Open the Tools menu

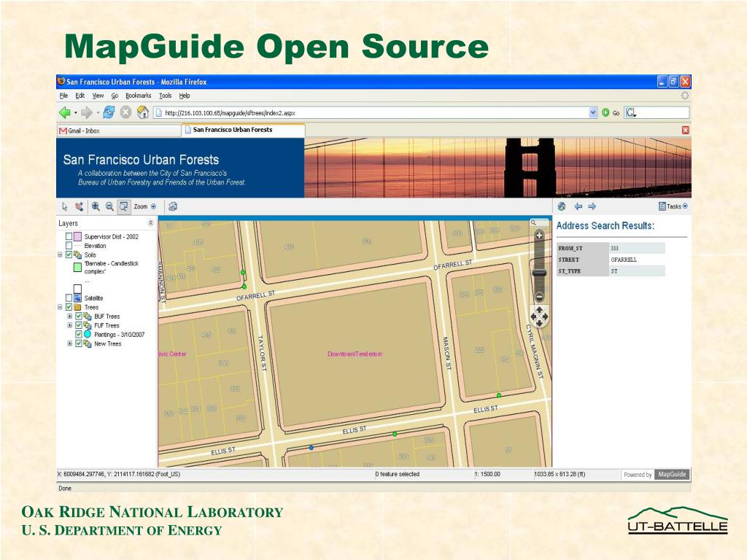[166, 96]
